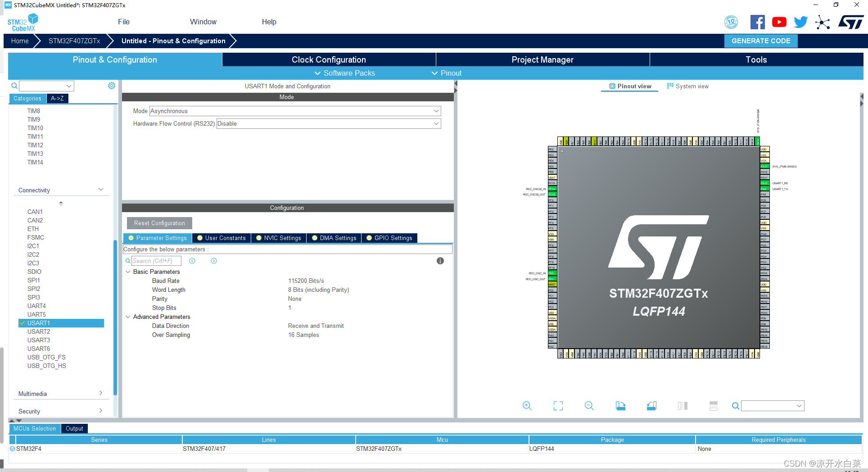
Task: Open the Mode dropdown set to Asynchronous
Action: point(295,111)
